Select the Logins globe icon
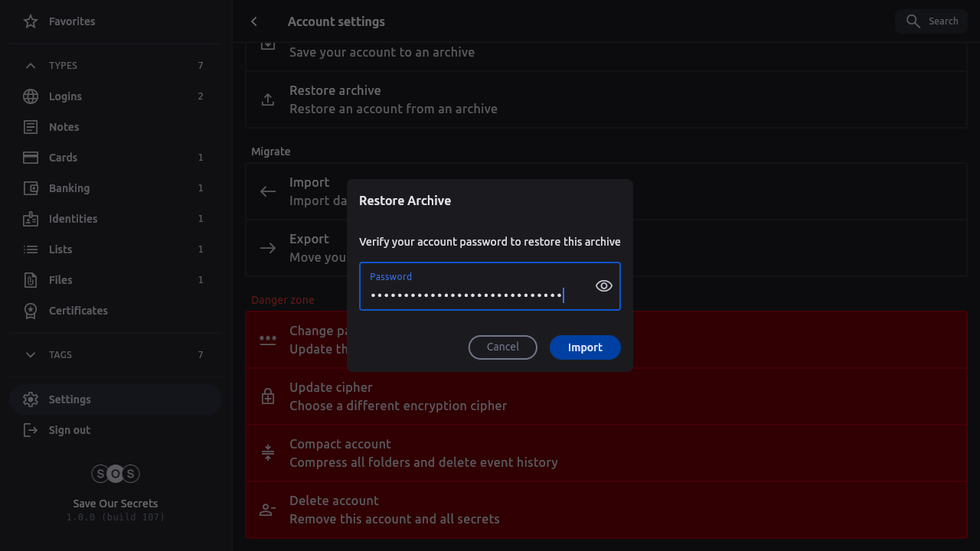 point(31,96)
